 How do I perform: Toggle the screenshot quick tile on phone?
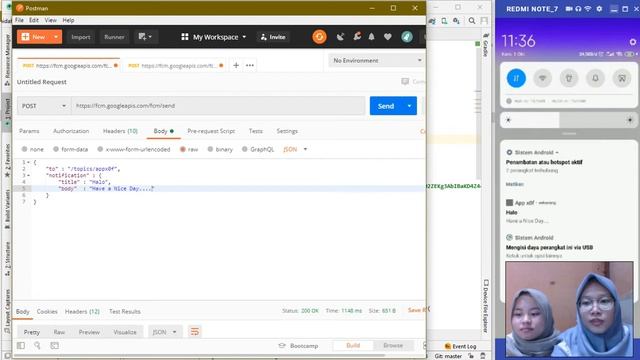(622, 78)
